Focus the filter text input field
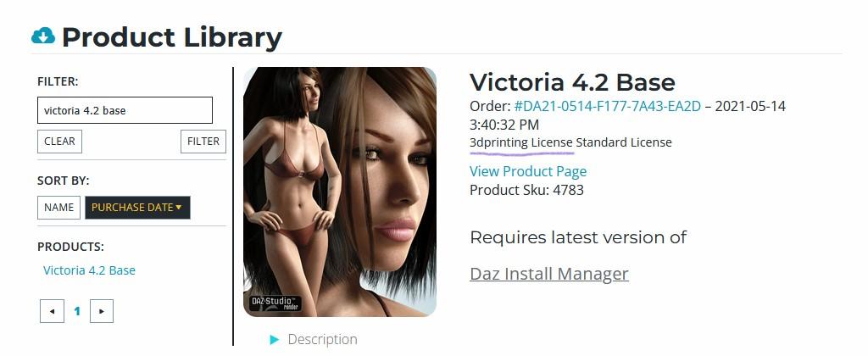Image resolution: width=868 pixels, height=356 pixels. [125, 110]
